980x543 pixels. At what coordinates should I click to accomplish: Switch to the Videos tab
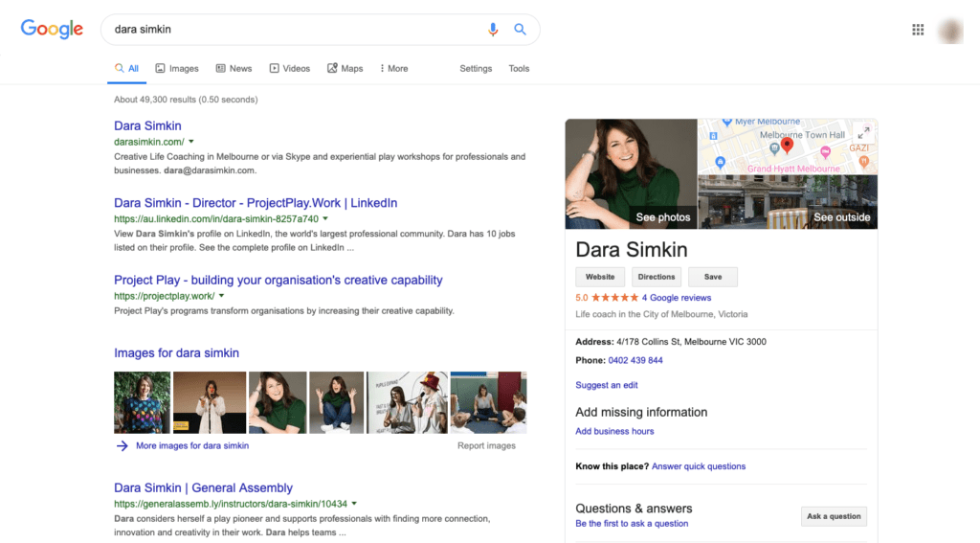coord(289,68)
